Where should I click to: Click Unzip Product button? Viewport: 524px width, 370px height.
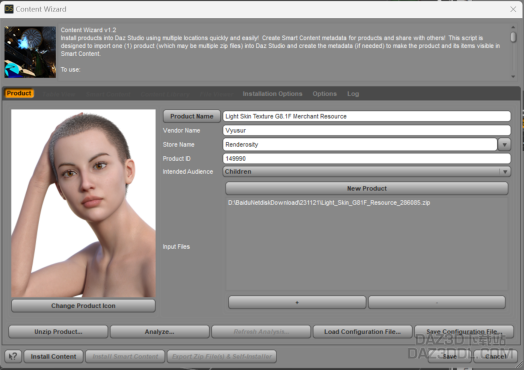[58, 332]
